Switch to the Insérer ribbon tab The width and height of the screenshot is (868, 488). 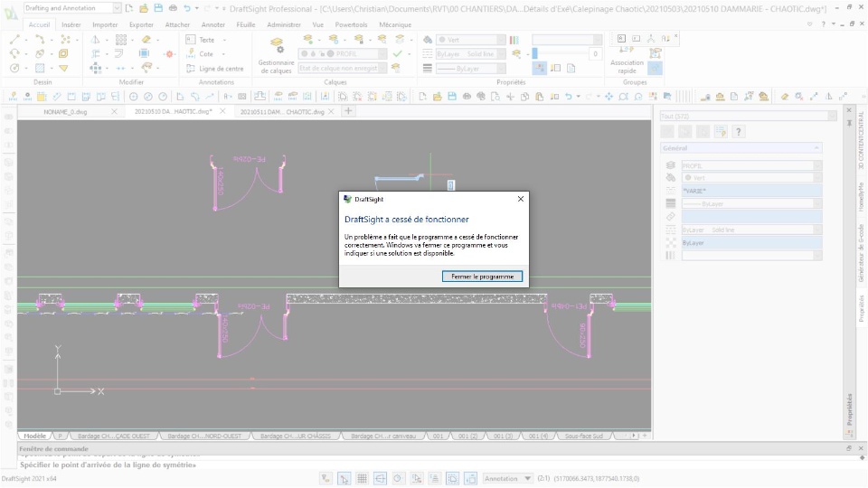[x=71, y=25]
